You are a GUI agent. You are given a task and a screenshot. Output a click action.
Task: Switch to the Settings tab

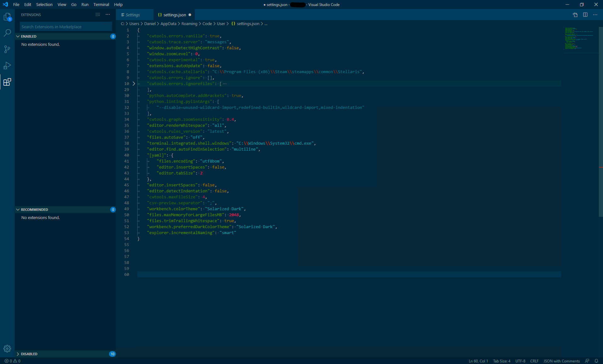coord(133,15)
